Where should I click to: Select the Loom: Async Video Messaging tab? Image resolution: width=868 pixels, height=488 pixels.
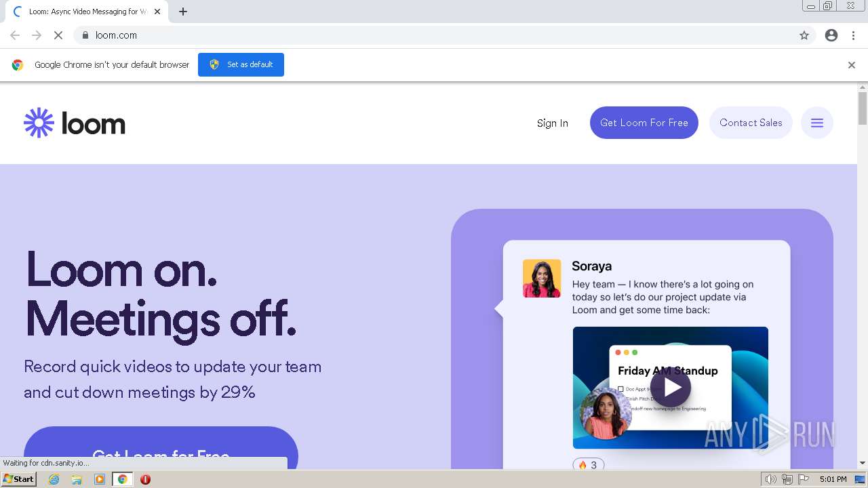pos(87,12)
